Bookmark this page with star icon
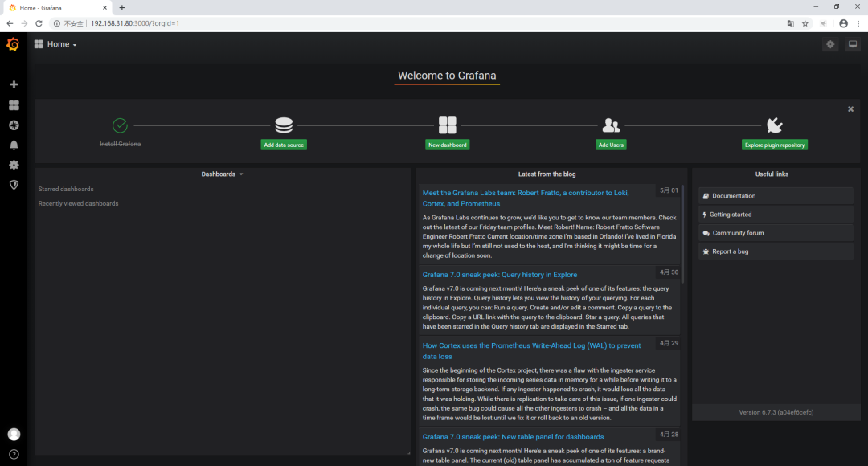Screen dimensions: 868x466 point(805,23)
